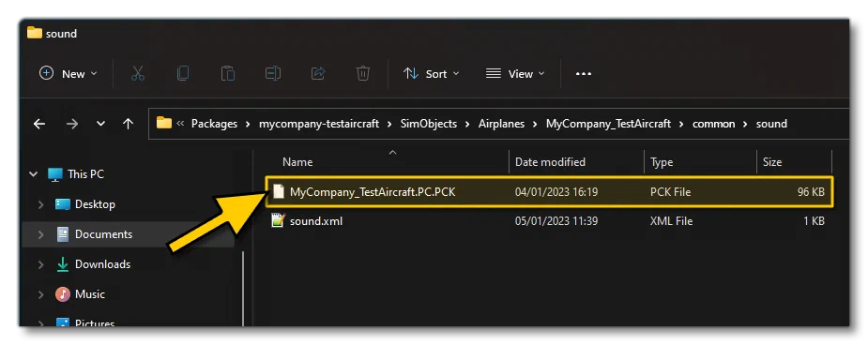Click the 05/01/2023 11:39 date cell

point(557,221)
